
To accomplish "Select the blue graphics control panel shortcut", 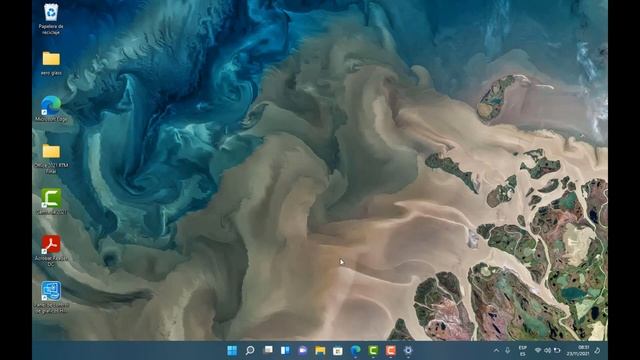I will (51, 297).
